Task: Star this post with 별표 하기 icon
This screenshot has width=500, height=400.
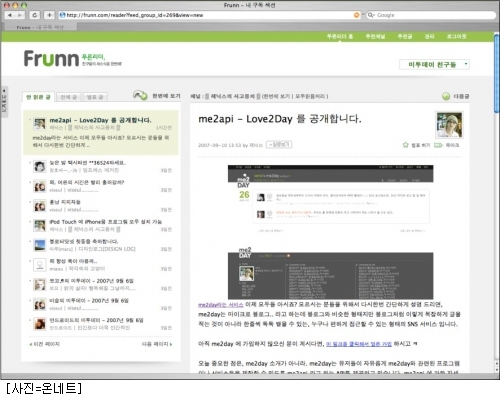Action: [x=405, y=145]
